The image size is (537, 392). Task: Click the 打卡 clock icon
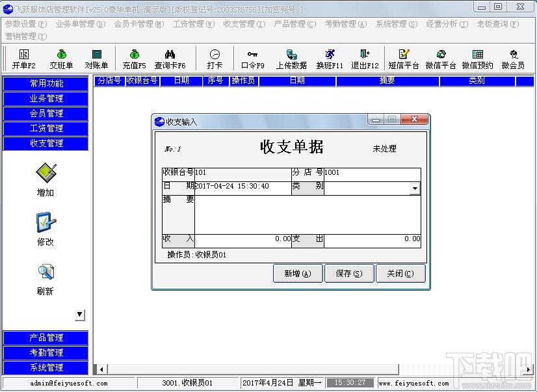[x=215, y=55]
